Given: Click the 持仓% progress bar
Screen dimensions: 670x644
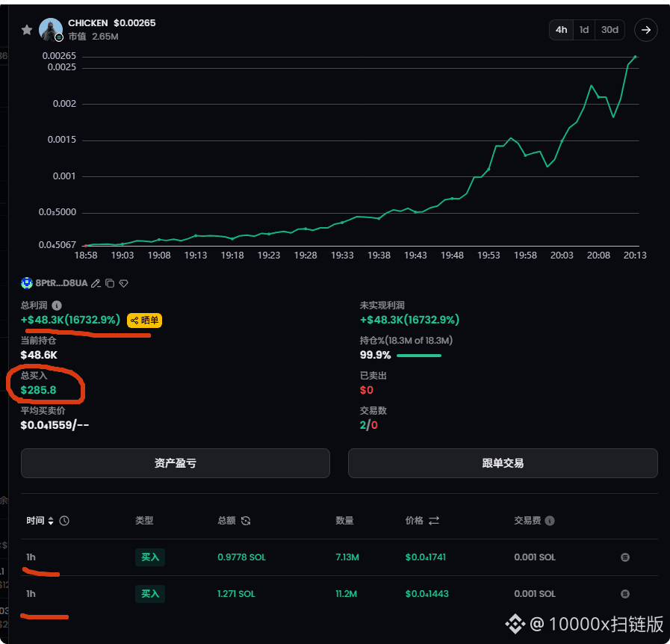Looking at the screenshot, I should click(419, 356).
